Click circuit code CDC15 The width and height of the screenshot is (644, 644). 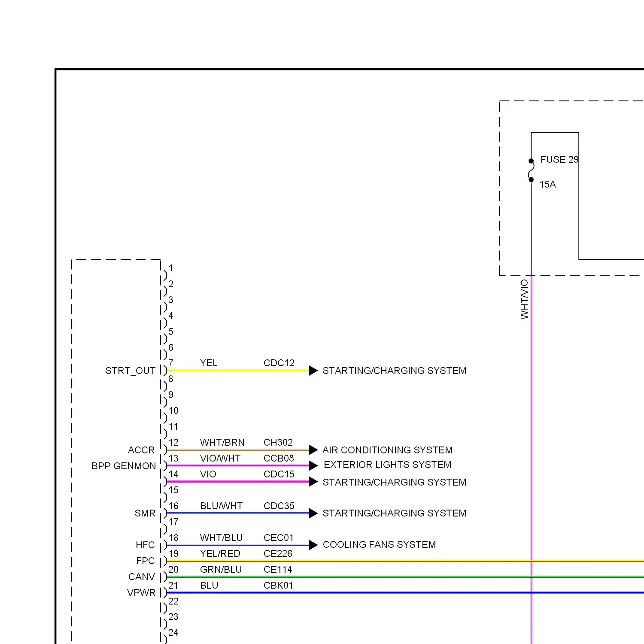click(x=279, y=474)
